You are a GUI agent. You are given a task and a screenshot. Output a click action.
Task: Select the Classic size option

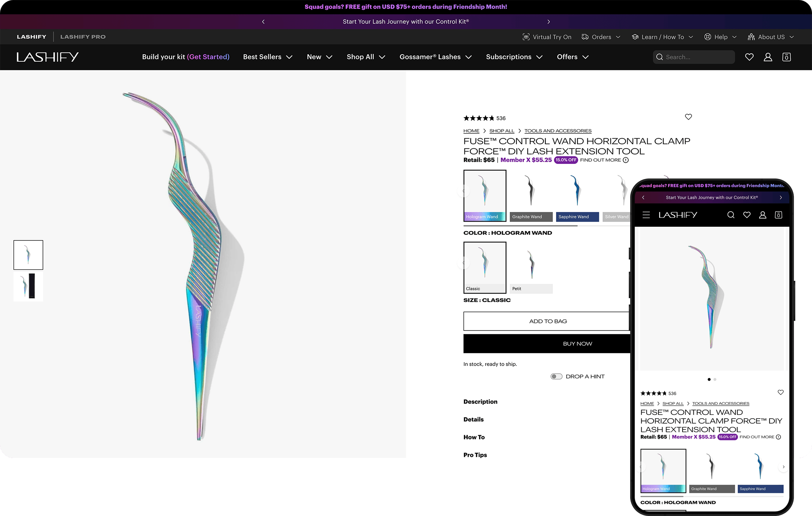tap(485, 268)
